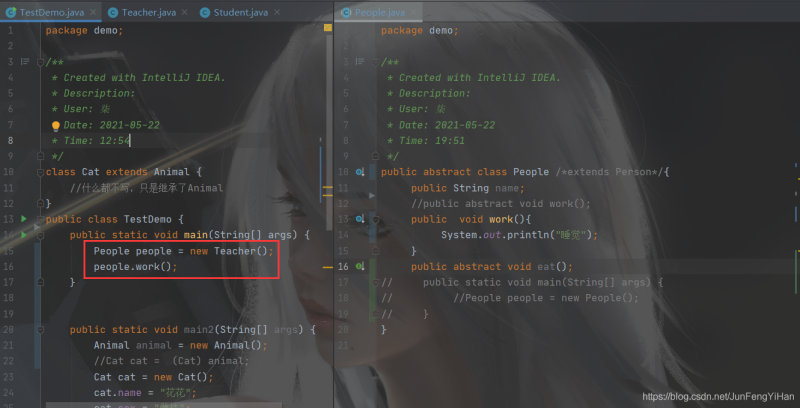The height and width of the screenshot is (408, 800).
Task: Show implementations icon beside abstract eat() line 16
Action: pyautogui.click(x=360, y=266)
